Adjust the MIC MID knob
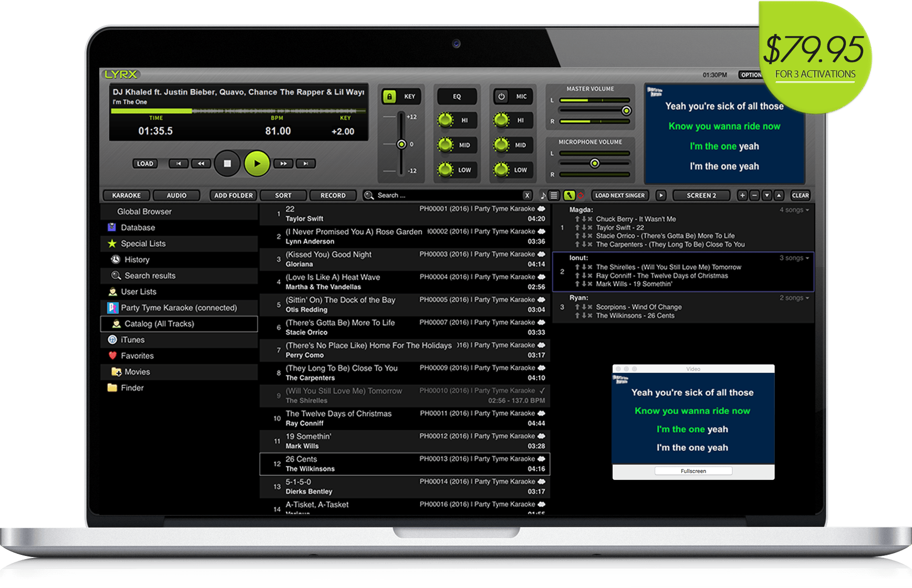912x588 pixels. pyautogui.click(x=501, y=145)
